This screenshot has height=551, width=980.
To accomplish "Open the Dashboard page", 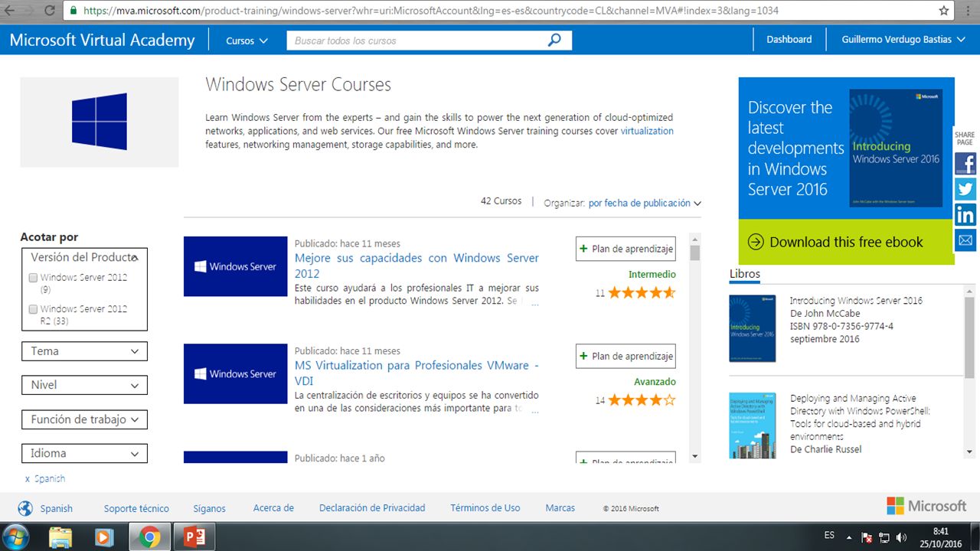I will click(x=789, y=40).
